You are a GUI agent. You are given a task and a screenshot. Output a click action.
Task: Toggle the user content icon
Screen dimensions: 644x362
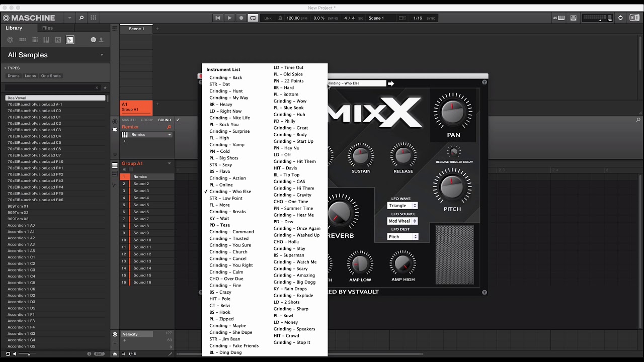(x=101, y=40)
